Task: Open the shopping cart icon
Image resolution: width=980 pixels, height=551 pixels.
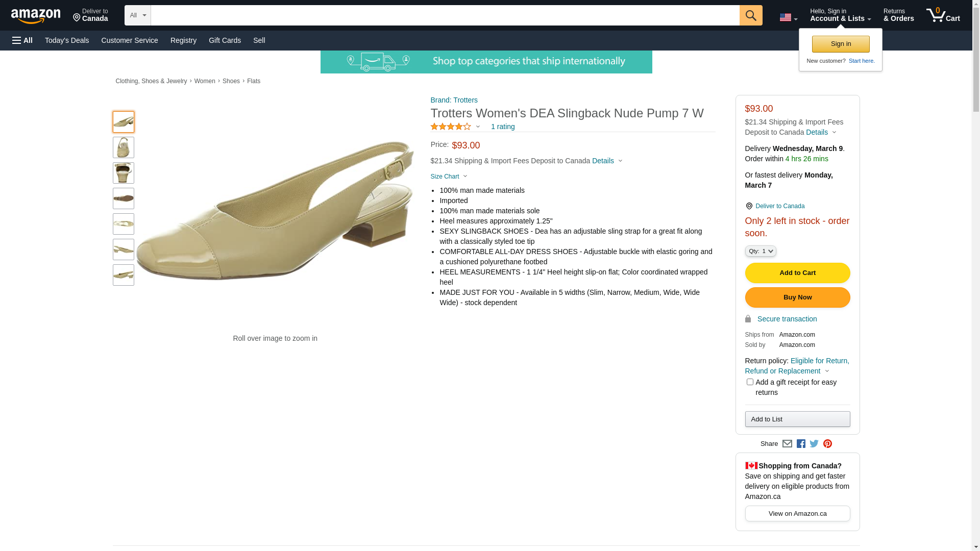Action: [x=943, y=15]
